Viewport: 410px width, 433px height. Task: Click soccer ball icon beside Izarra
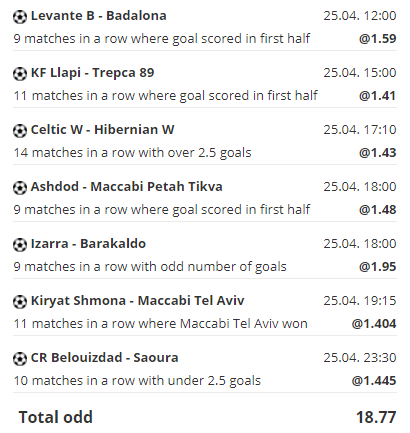(20, 245)
